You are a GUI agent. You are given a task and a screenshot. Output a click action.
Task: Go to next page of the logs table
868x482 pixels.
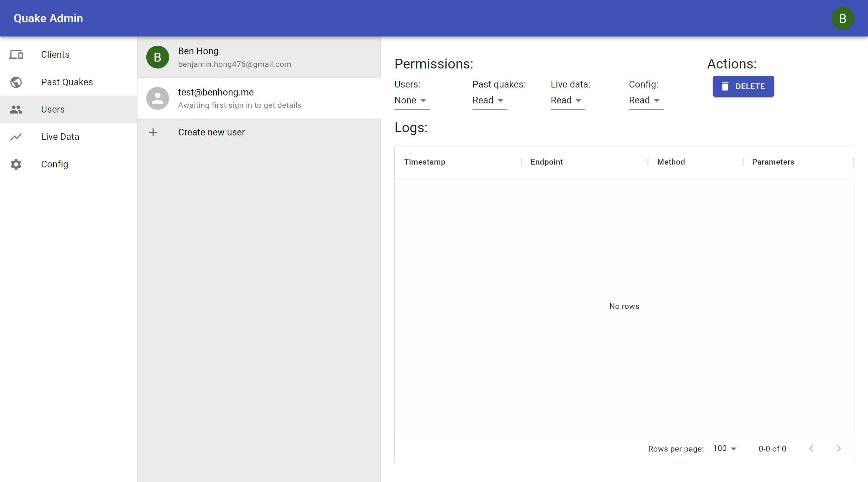pyautogui.click(x=839, y=448)
